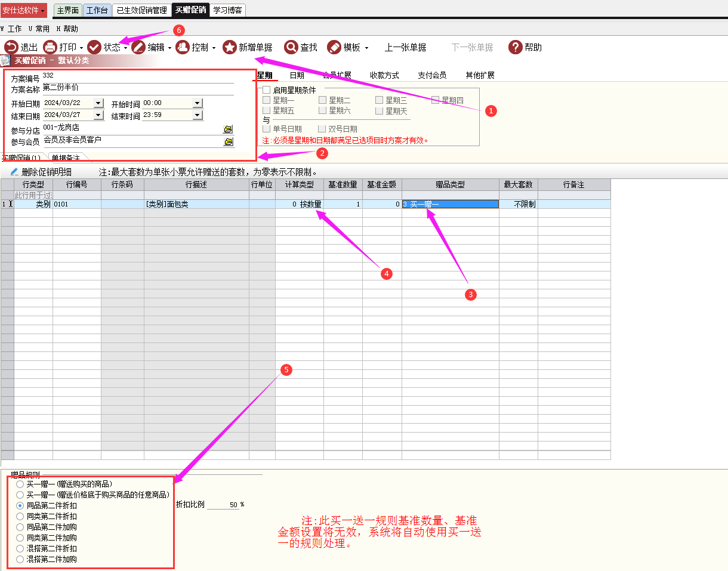Image resolution: width=728 pixels, height=571 pixels.
Task: Click the [类别]面包类 description cell
Action: click(x=196, y=204)
